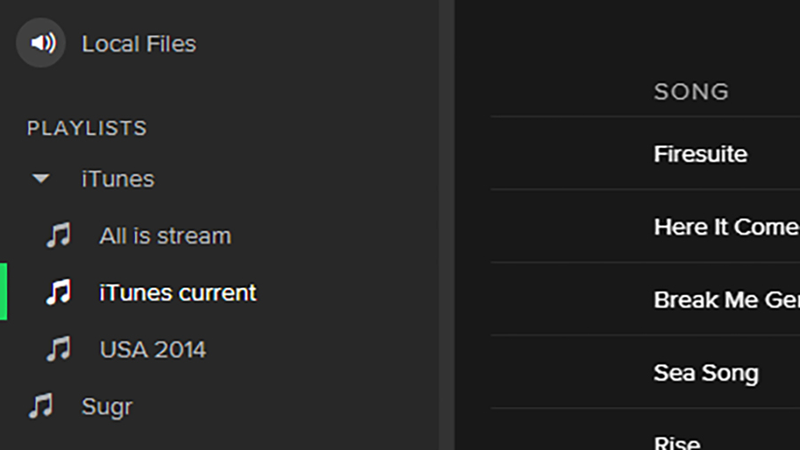
Task: Click the music note icon next to Sugr
Action: (x=41, y=406)
